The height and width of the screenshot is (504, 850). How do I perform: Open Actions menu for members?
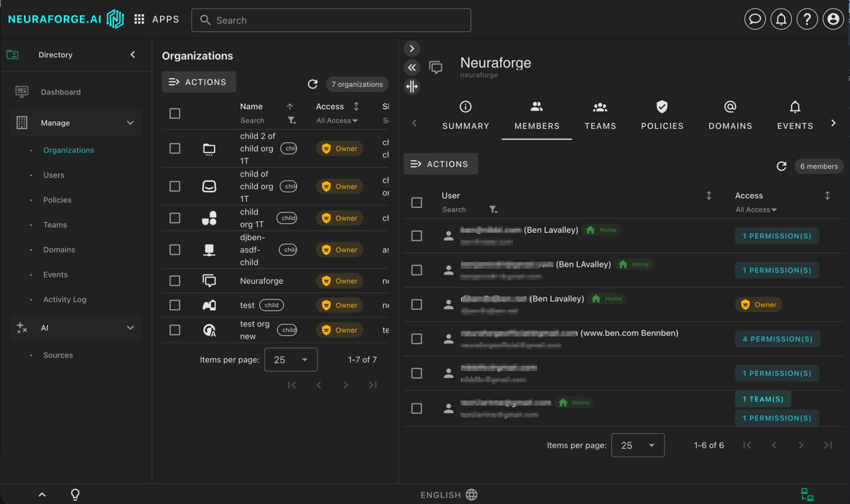point(441,164)
